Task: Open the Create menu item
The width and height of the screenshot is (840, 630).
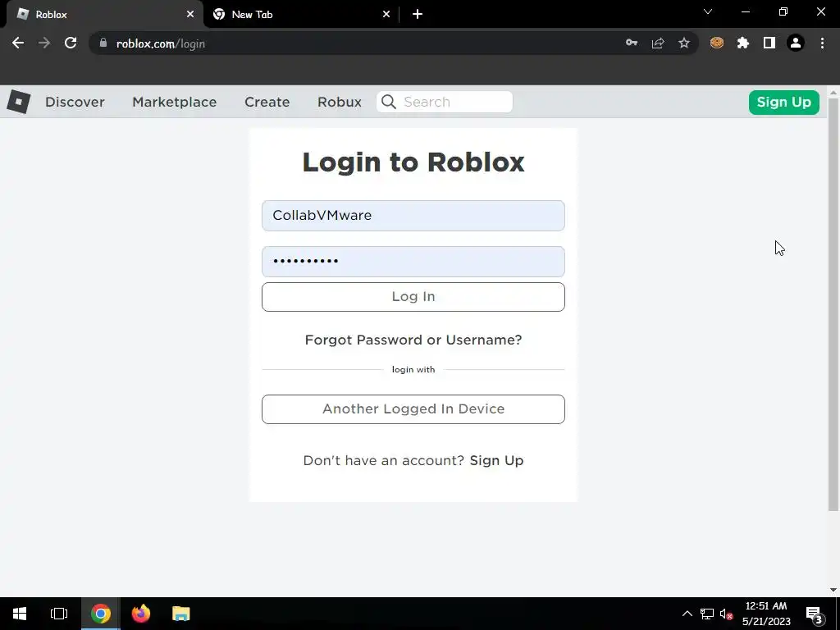Action: click(x=267, y=102)
